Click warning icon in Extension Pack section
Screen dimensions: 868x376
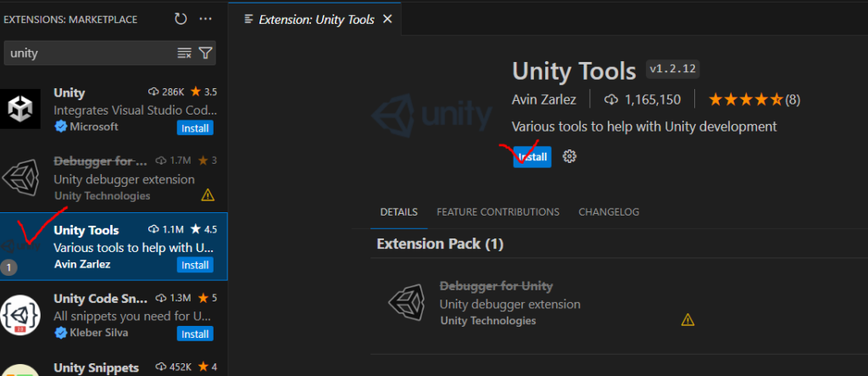687,320
